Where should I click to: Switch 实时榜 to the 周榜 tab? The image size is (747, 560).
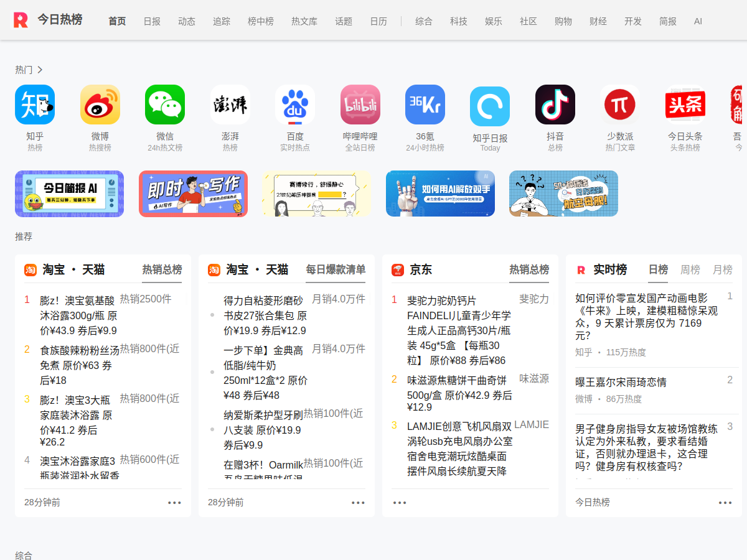click(x=690, y=269)
